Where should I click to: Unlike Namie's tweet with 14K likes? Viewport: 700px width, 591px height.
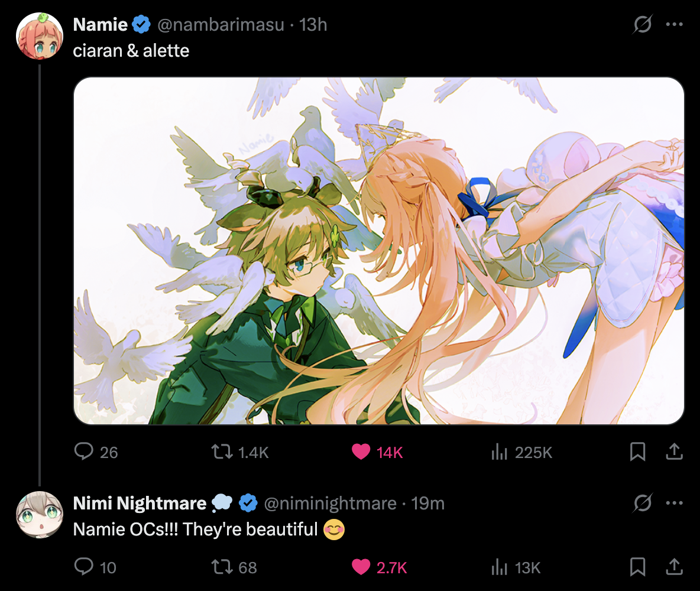377,452
